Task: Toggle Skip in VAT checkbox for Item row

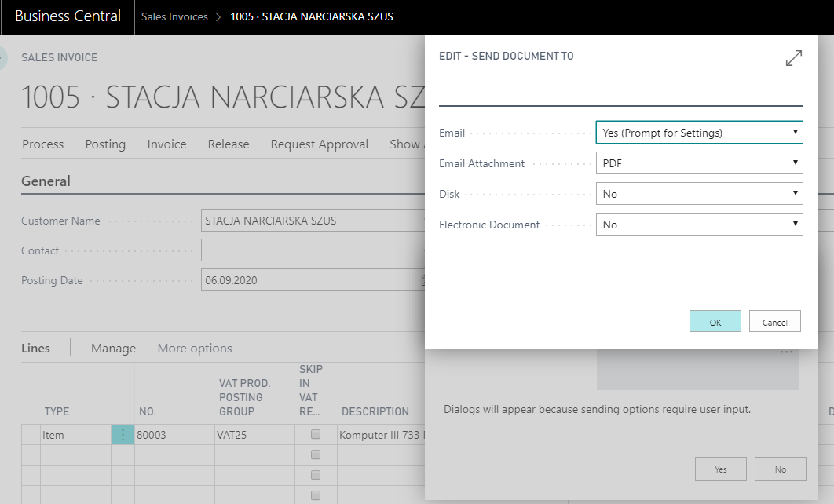Action: pos(316,434)
